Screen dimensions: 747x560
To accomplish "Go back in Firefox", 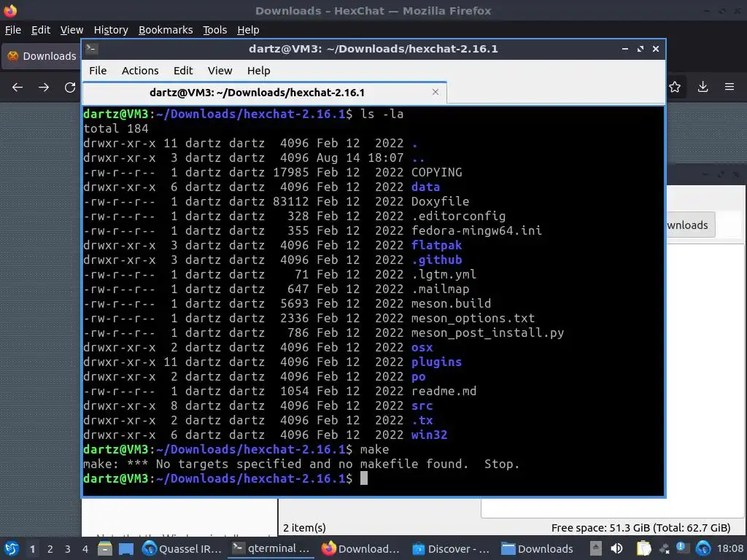I will 18,87.
